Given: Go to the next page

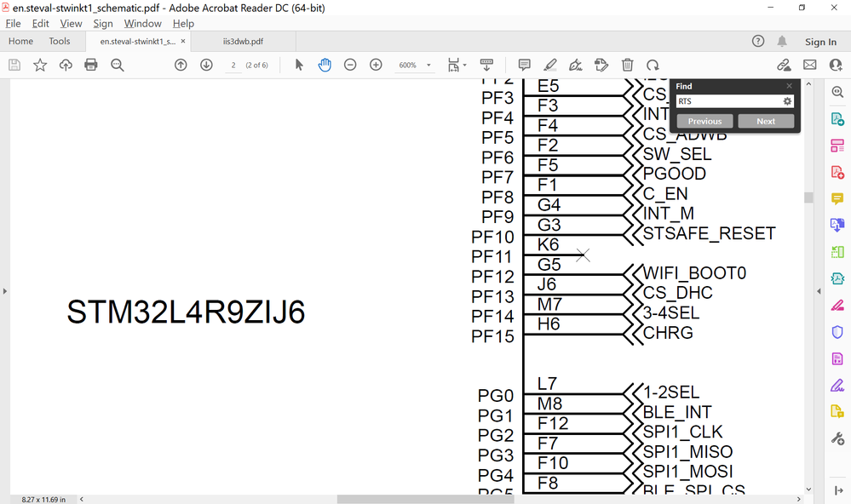Looking at the screenshot, I should [206, 65].
